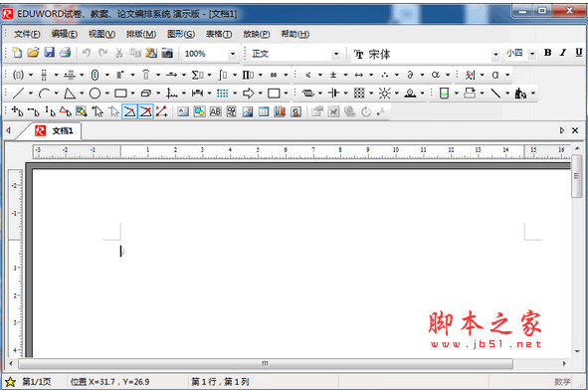This screenshot has width=588, height=390.
Task: Toggle Underline formatting
Action: coord(579,53)
